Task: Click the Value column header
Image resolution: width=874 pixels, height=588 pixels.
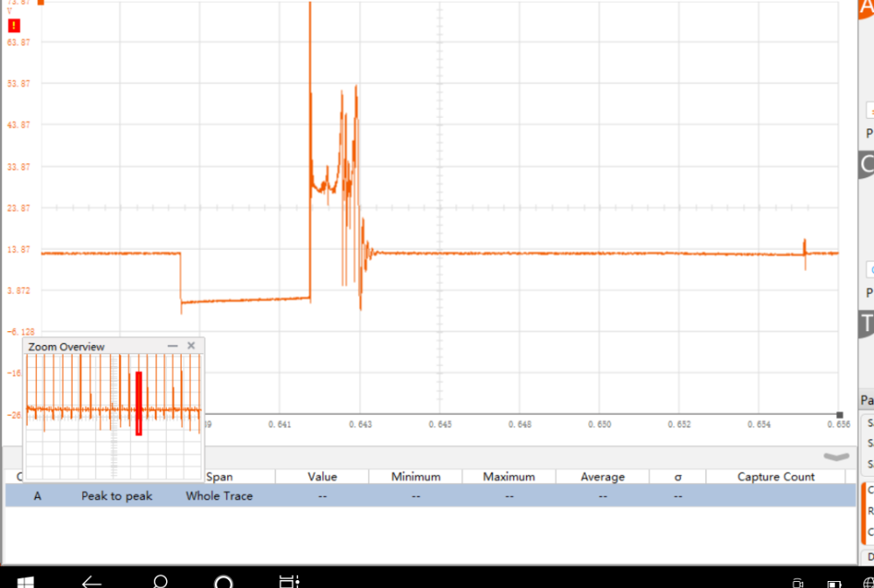Action: [x=322, y=476]
